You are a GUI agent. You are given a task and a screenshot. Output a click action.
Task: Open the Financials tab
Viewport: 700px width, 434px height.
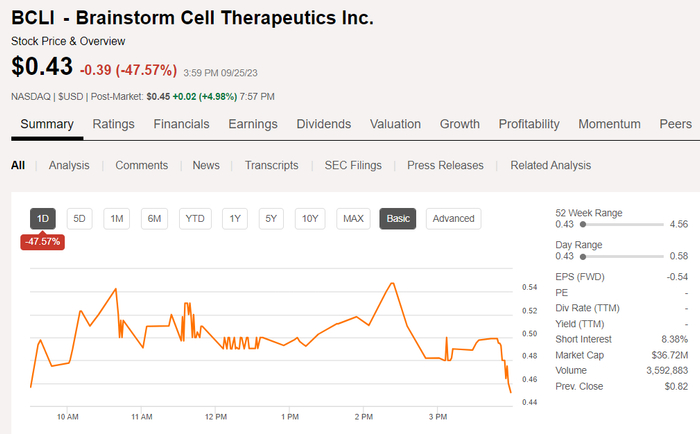coord(181,124)
